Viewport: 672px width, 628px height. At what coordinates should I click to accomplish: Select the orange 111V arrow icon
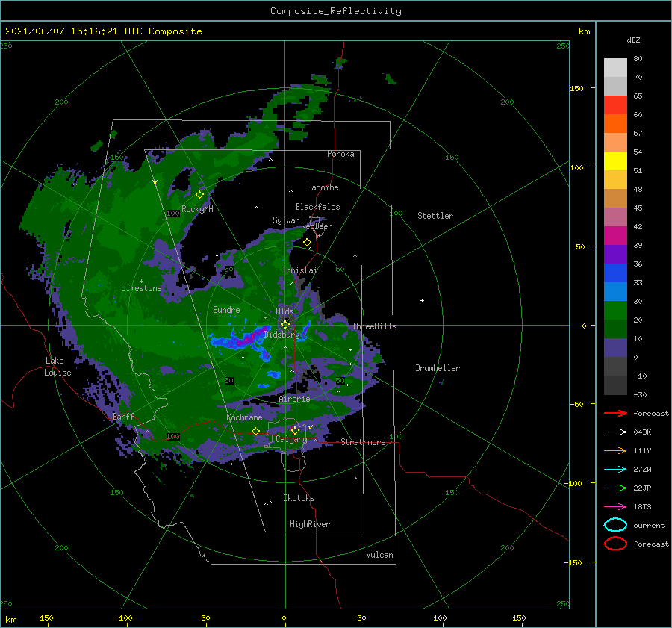(615, 450)
